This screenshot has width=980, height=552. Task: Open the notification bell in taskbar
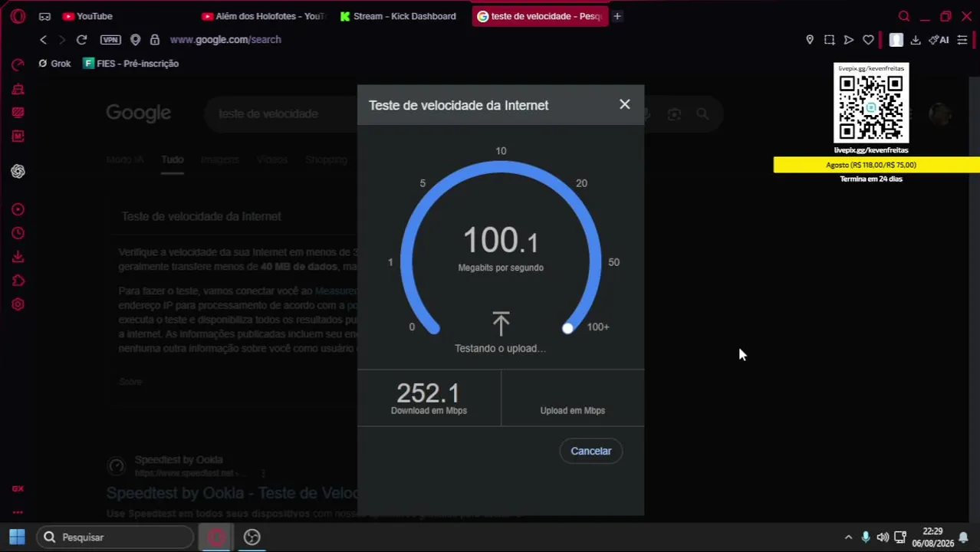(x=963, y=538)
